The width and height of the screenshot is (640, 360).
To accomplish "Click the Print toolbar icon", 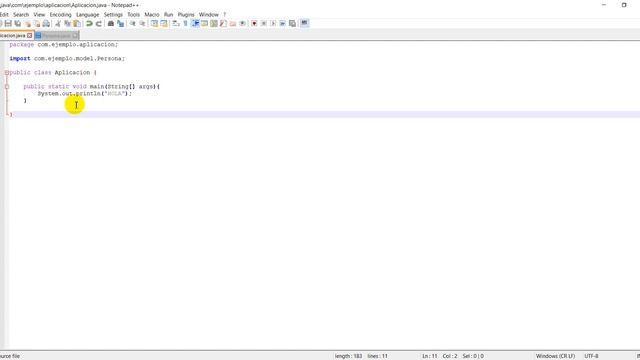I will pyautogui.click(x=46, y=24).
